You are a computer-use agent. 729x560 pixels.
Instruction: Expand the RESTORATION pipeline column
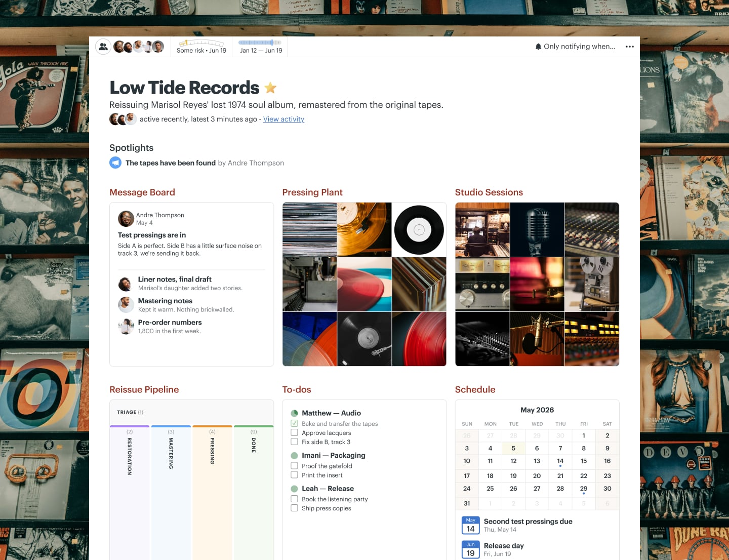tap(130, 493)
